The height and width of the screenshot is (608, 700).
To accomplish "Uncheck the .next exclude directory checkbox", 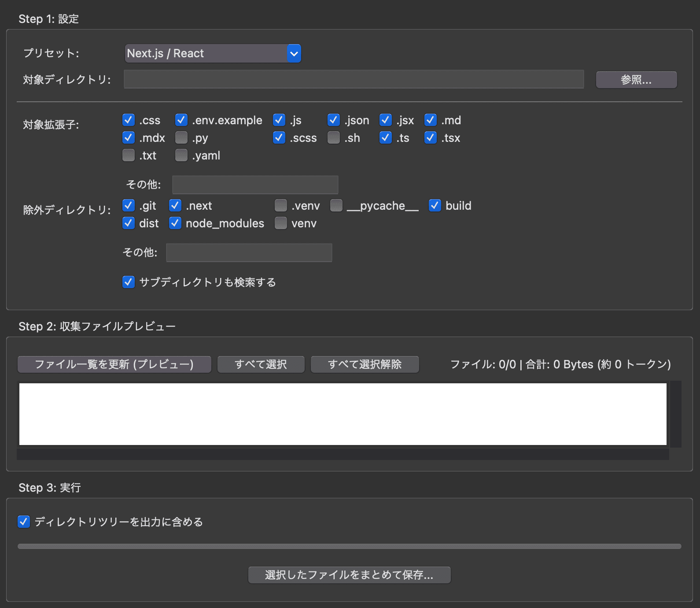I will pos(175,205).
